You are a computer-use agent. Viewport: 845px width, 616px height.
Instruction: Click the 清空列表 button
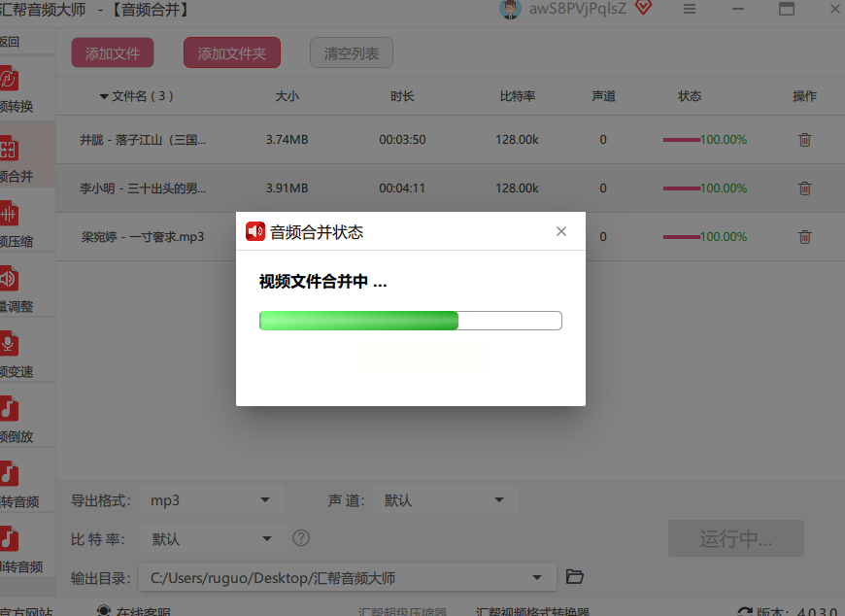pos(352,52)
